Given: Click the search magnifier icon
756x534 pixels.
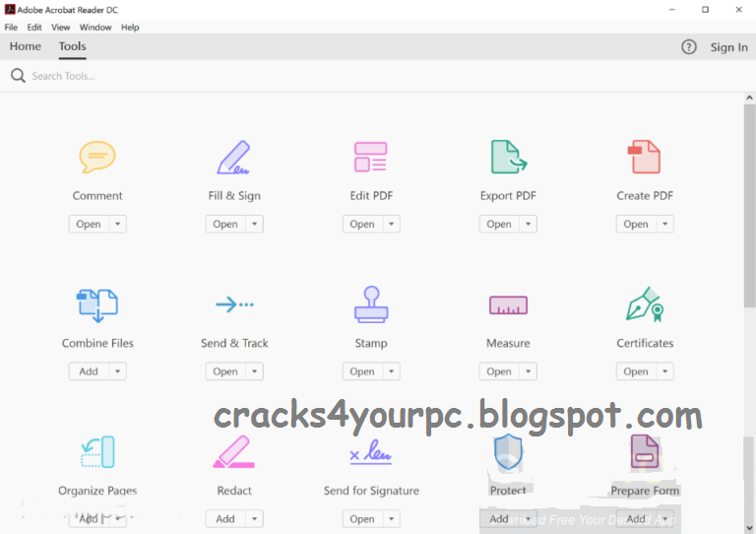Looking at the screenshot, I should pos(18,76).
